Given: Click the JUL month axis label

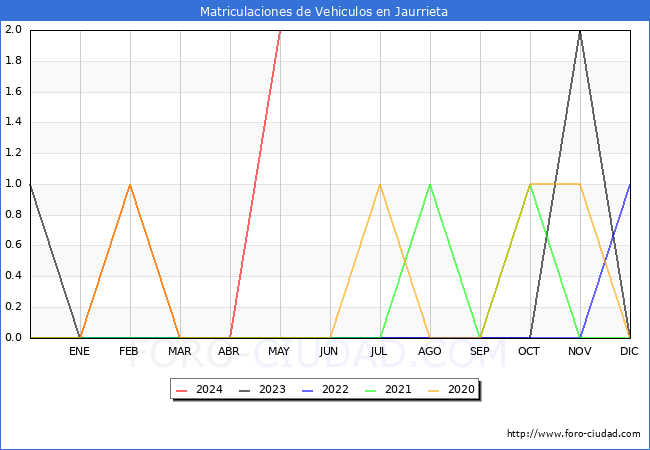Looking at the screenshot, I should tap(379, 351).
